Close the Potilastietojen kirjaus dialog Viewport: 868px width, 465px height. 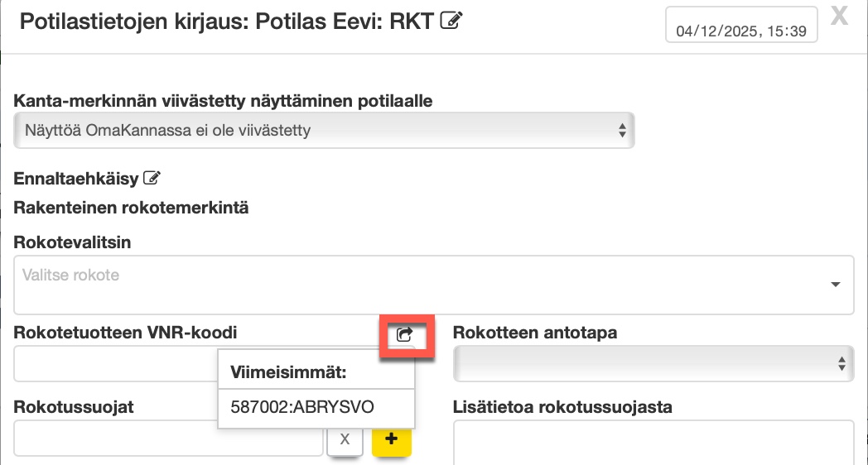(x=839, y=17)
